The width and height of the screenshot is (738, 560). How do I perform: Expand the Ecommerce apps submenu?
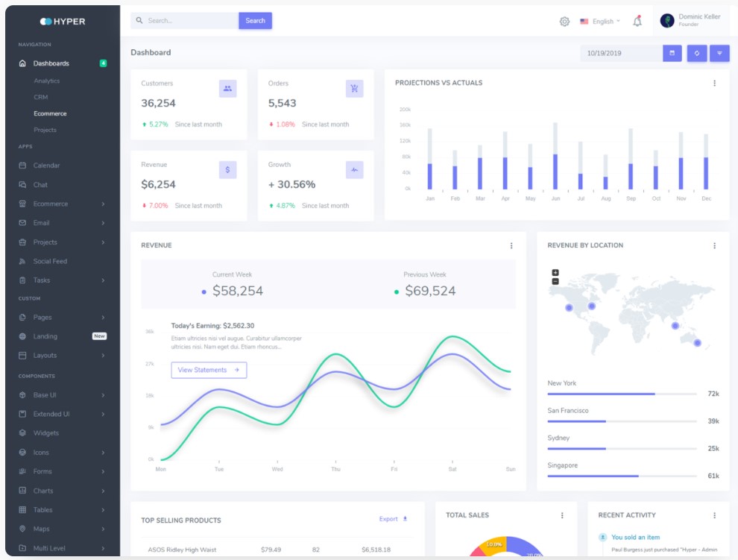point(103,204)
